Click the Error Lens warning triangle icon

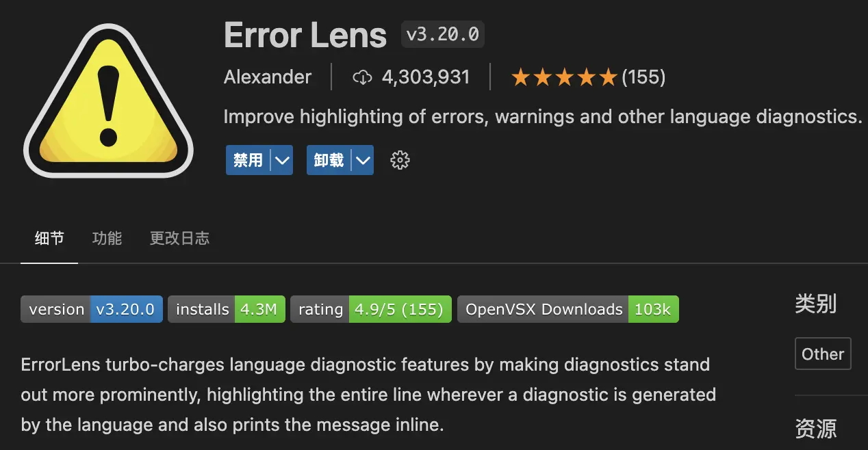click(x=108, y=103)
